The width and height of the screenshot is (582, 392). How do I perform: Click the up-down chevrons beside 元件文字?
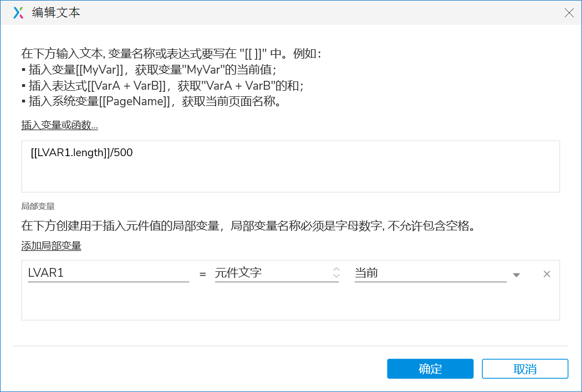pyautogui.click(x=336, y=273)
